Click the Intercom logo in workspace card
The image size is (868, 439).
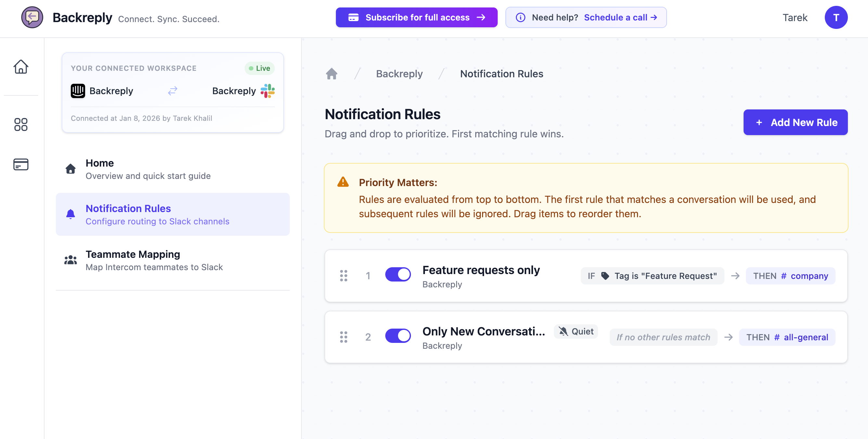78,91
